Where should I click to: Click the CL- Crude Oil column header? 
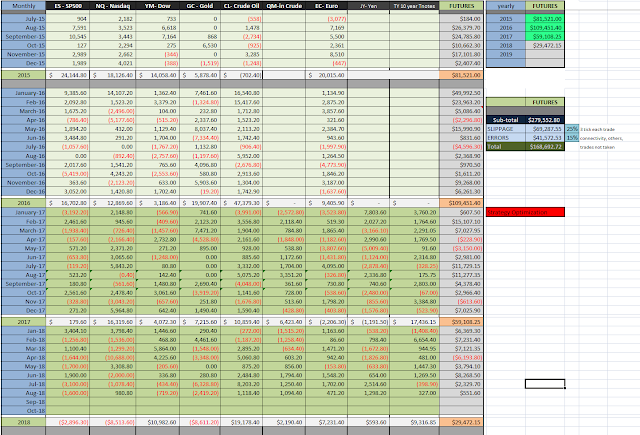[x=242, y=6]
